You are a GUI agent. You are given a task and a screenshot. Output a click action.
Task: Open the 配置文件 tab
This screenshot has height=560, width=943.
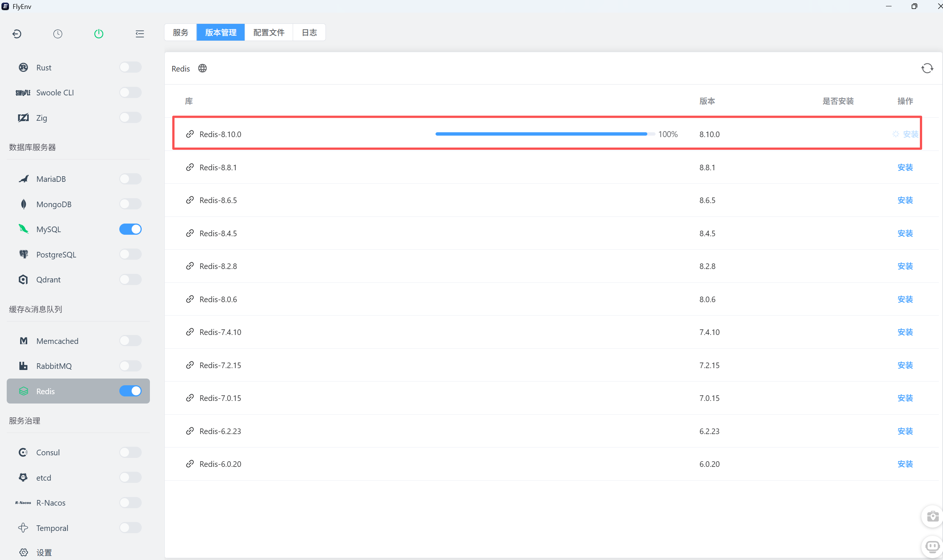coord(269,32)
